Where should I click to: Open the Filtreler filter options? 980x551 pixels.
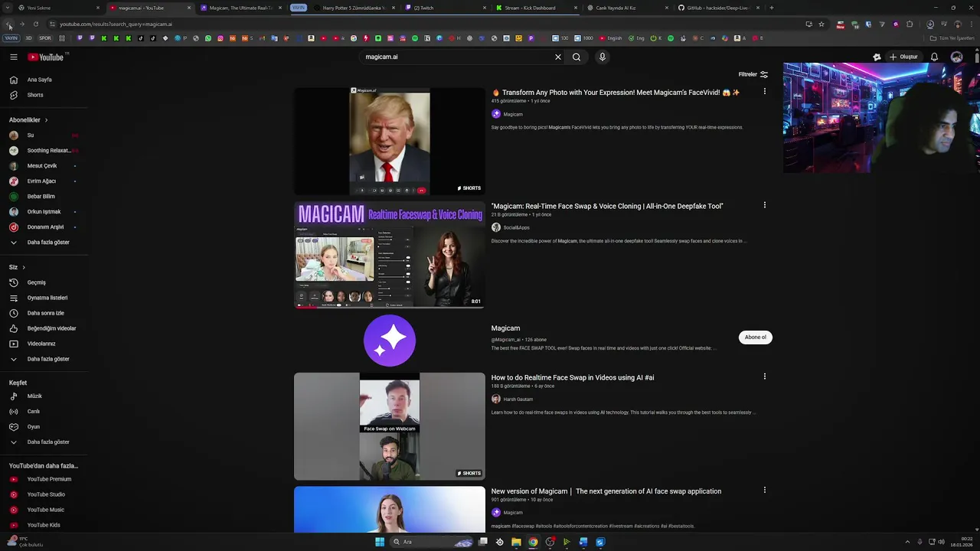(x=753, y=74)
